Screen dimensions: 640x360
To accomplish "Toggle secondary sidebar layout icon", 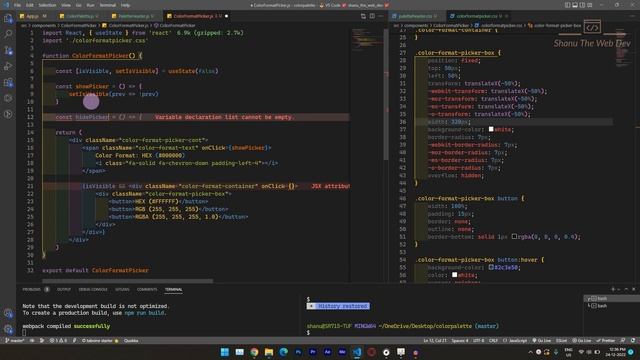I will tap(582, 5).
